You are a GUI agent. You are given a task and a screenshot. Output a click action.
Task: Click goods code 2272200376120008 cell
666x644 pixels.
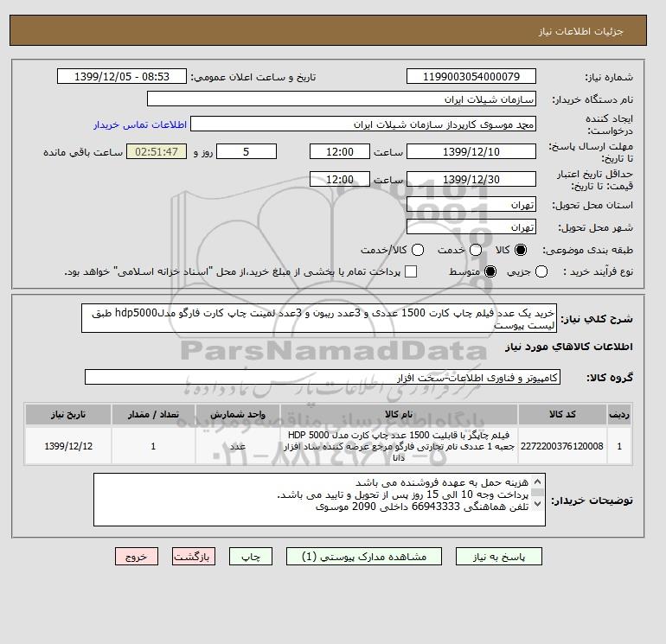click(562, 446)
